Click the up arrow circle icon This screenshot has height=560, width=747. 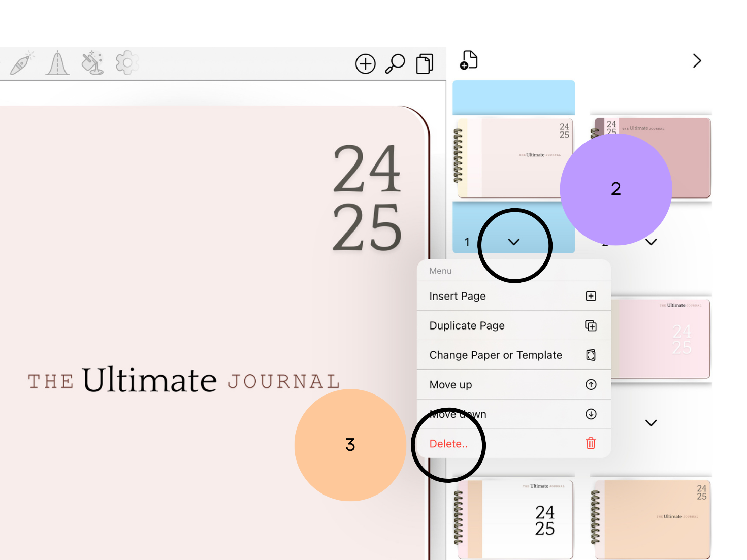(x=591, y=384)
